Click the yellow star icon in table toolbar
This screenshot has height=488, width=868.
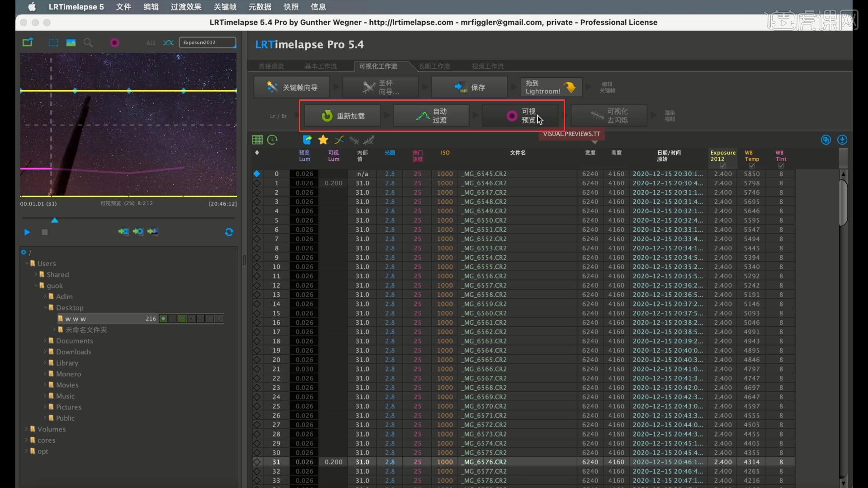323,140
